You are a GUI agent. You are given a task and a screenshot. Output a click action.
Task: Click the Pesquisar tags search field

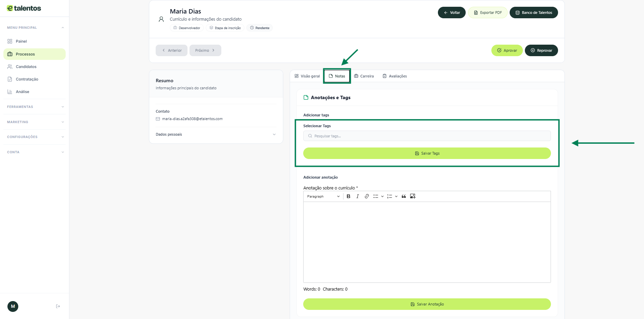click(427, 136)
